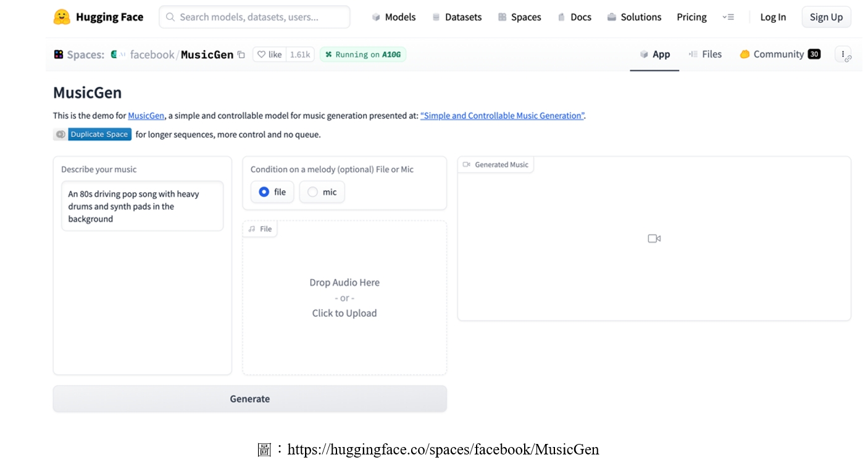Click the Drop Audio Here upload area

click(x=344, y=298)
